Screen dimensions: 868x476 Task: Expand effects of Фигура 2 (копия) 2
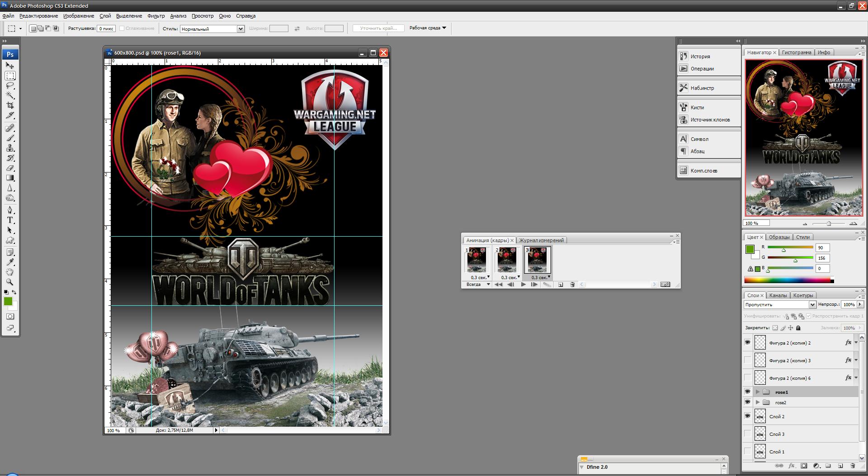[856, 342]
